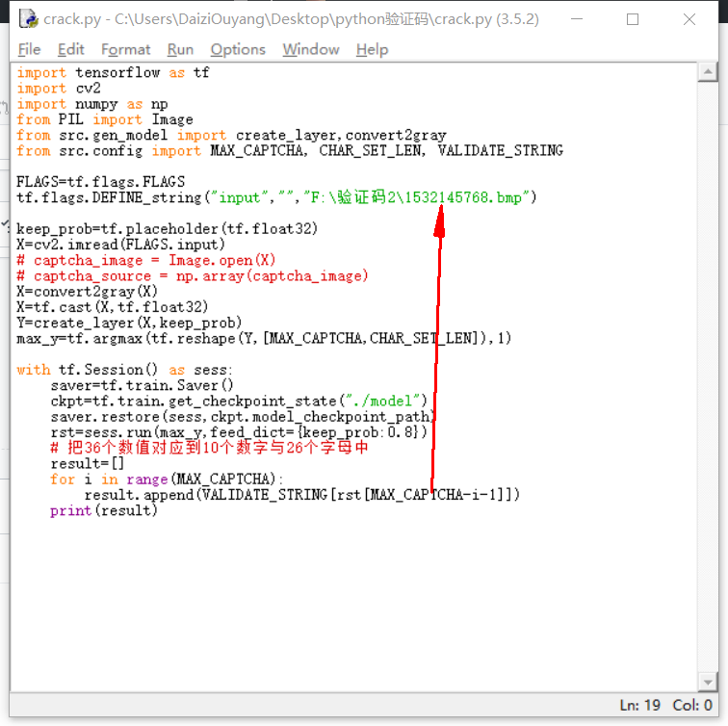Click the IDLE Python icon in title bar

click(x=29, y=19)
